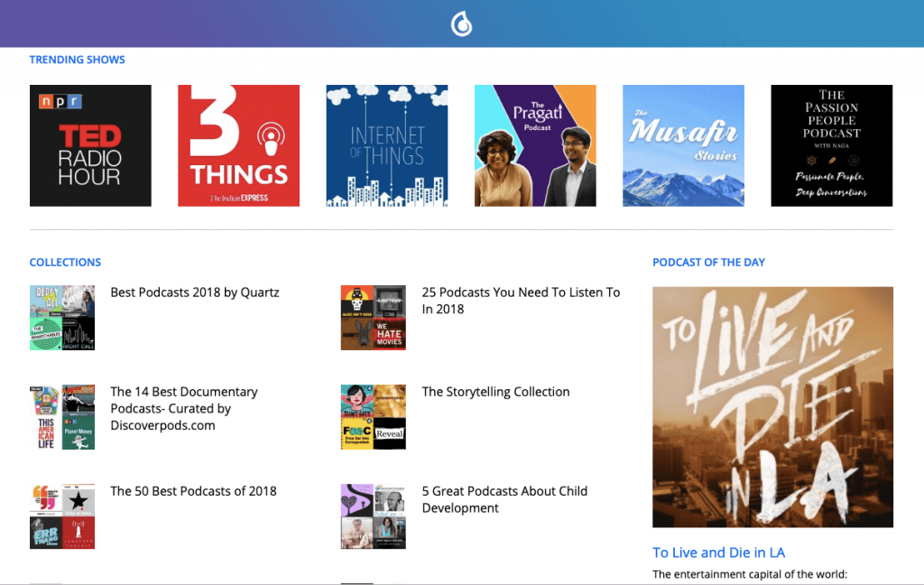Click the 50 Best Podcasts of 2018 thumbnail

pyautogui.click(x=62, y=516)
